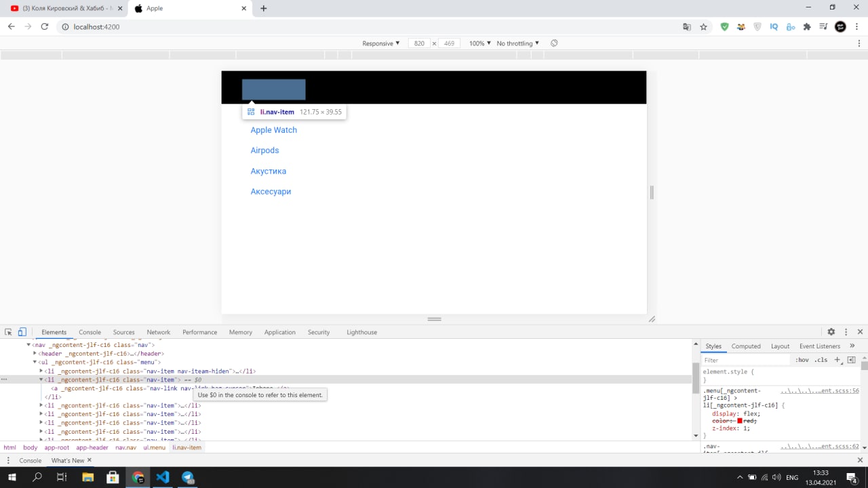Click the Аксесуари link
868x488 pixels.
[271, 192]
